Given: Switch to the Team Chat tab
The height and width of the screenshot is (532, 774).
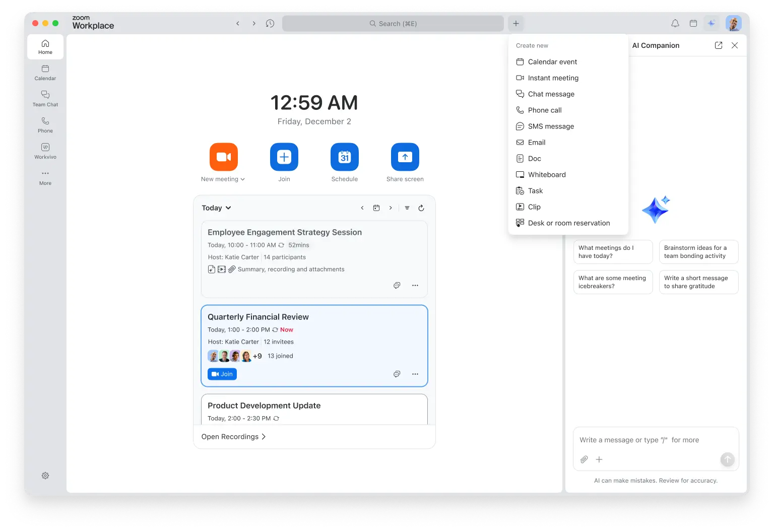Looking at the screenshot, I should click(x=45, y=98).
